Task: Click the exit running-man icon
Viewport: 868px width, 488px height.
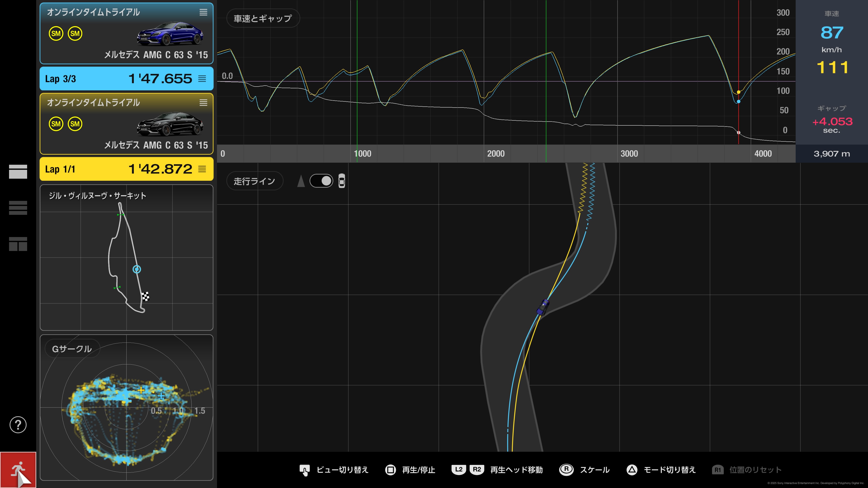Action: click(x=18, y=469)
